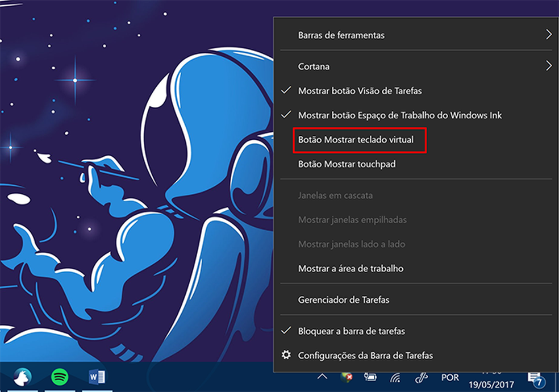Viewport: 559px width, 392px height.
Task: Open Spotify from the taskbar
Action: 60,377
